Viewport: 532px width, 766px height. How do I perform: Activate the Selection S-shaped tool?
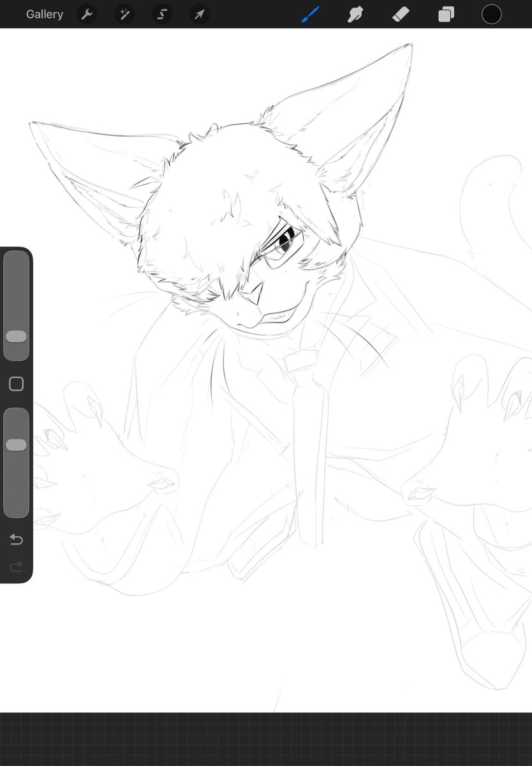[x=162, y=14]
